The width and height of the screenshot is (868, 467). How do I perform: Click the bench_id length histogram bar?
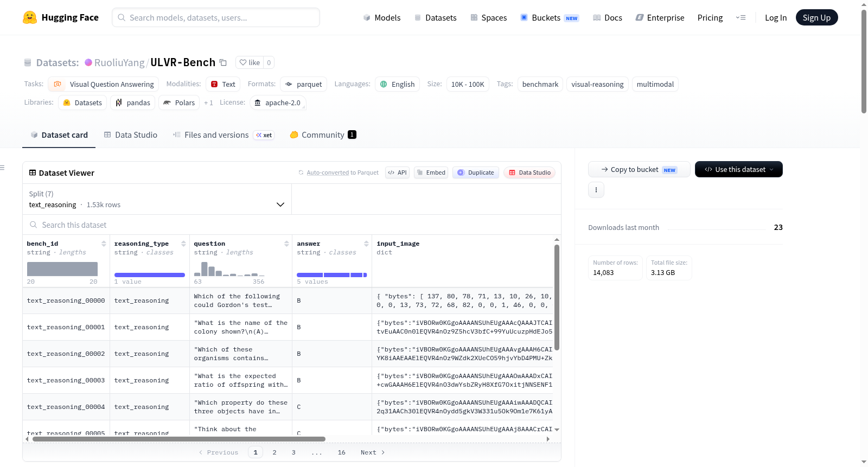click(62, 269)
